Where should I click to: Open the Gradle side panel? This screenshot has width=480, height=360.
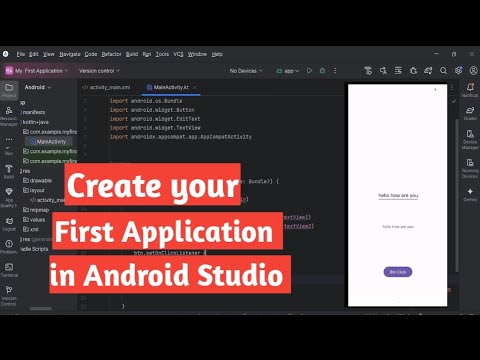pos(470,113)
